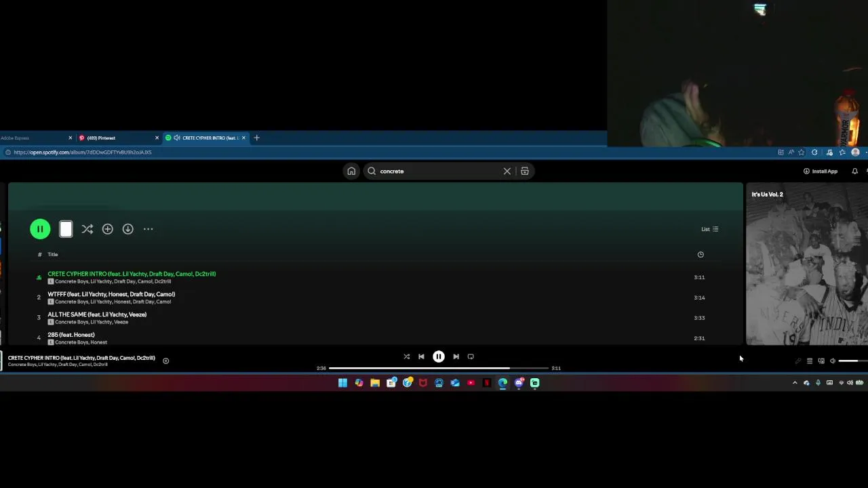
Task: Open the List view dropdown
Action: [x=709, y=229]
